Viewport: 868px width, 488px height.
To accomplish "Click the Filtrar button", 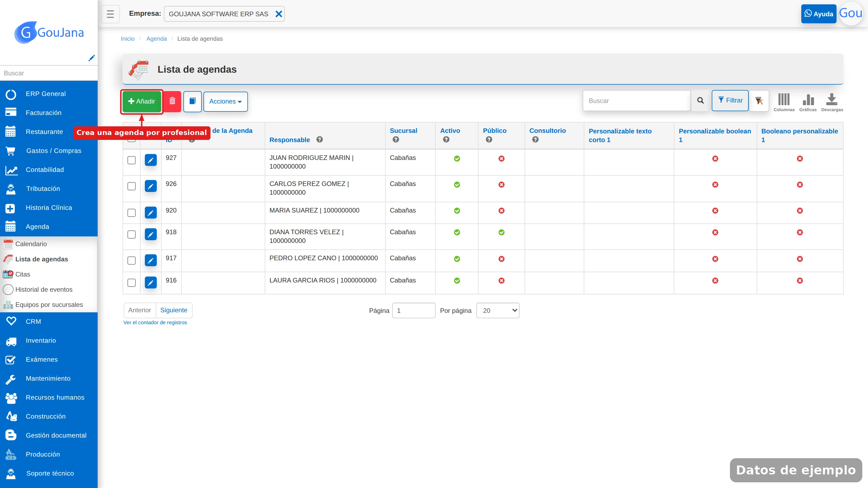I will (730, 100).
